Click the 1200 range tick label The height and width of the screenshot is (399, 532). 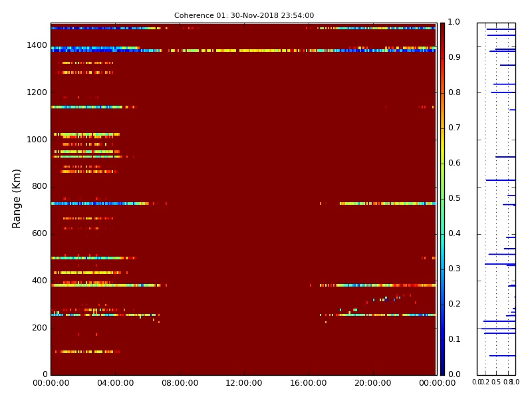coord(37,92)
